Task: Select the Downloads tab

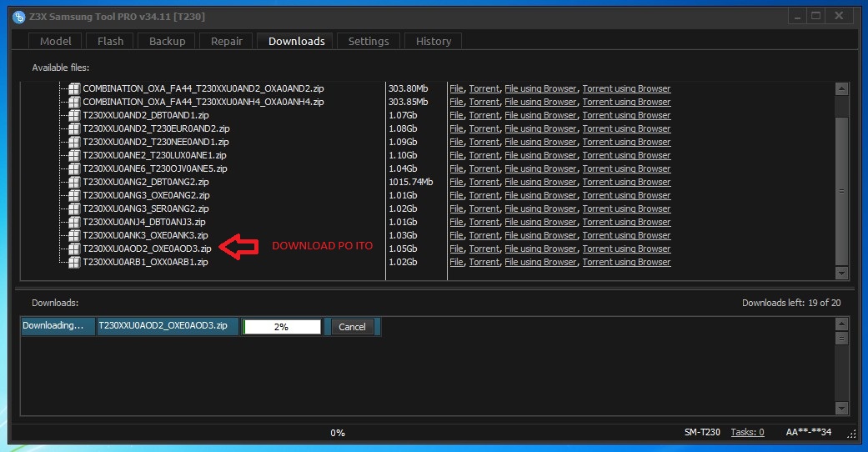Action: (x=296, y=41)
